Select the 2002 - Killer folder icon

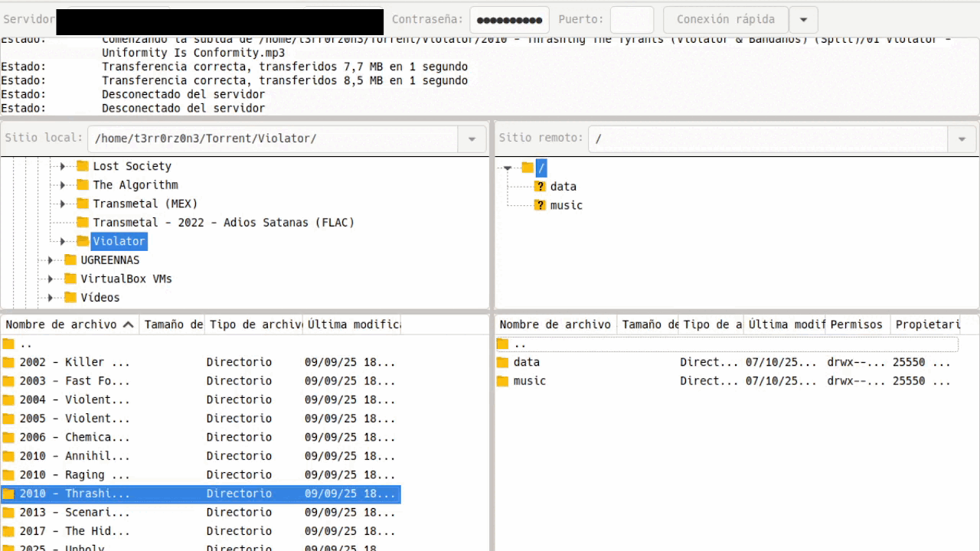(8, 362)
